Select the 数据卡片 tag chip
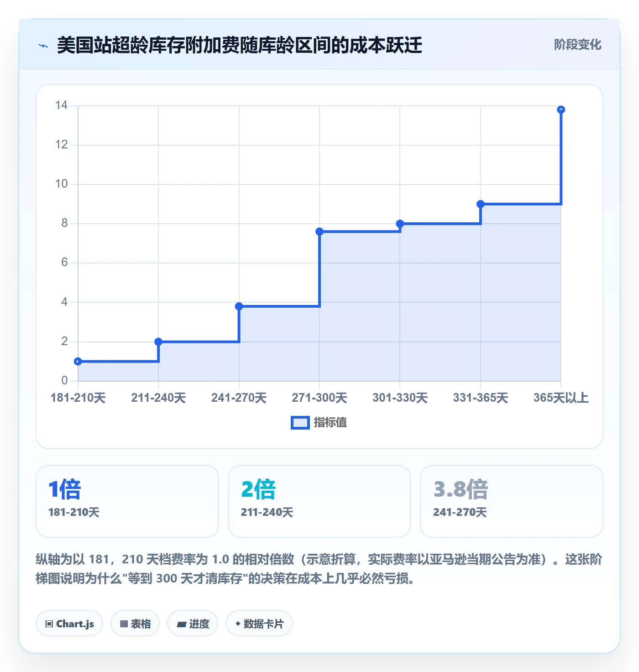Viewport: 639px width, 672px height. (259, 624)
